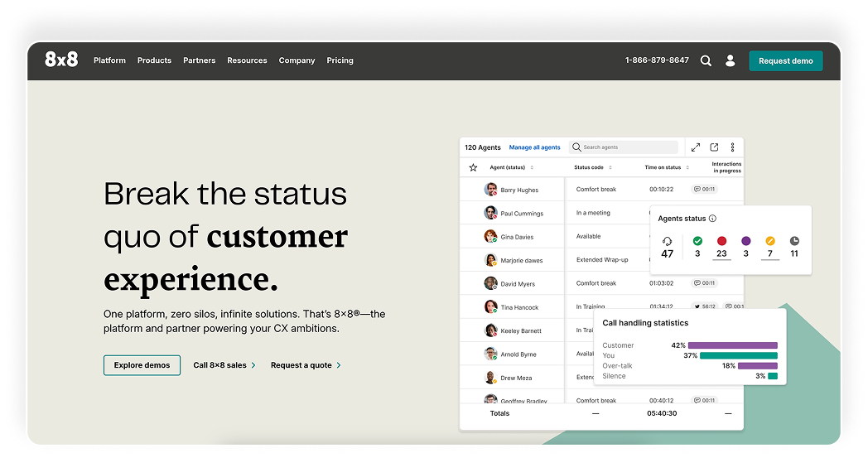Click Paul Cummings's avatar

(x=490, y=213)
